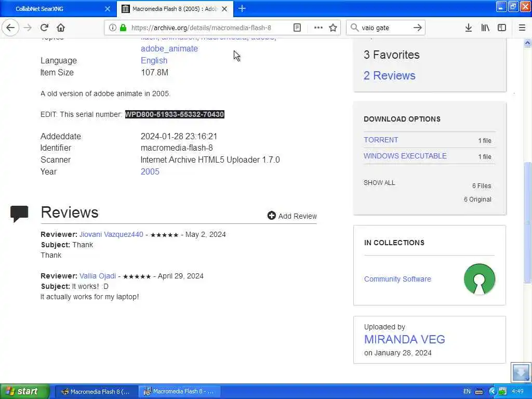Screen dimensions: 532x399
Task: Click the vertical scrollbar thumb
Action: click(x=527, y=222)
